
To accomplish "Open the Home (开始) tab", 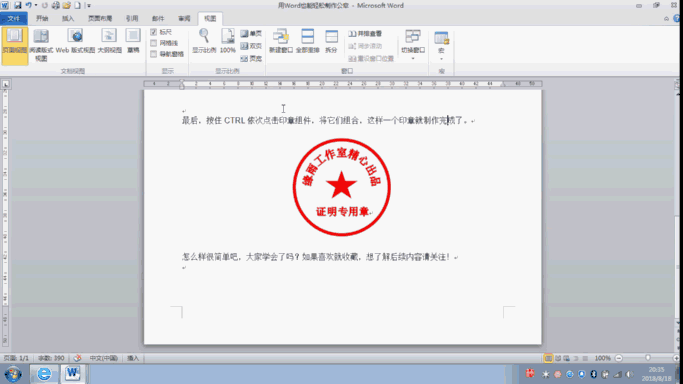I will pyautogui.click(x=42, y=18).
